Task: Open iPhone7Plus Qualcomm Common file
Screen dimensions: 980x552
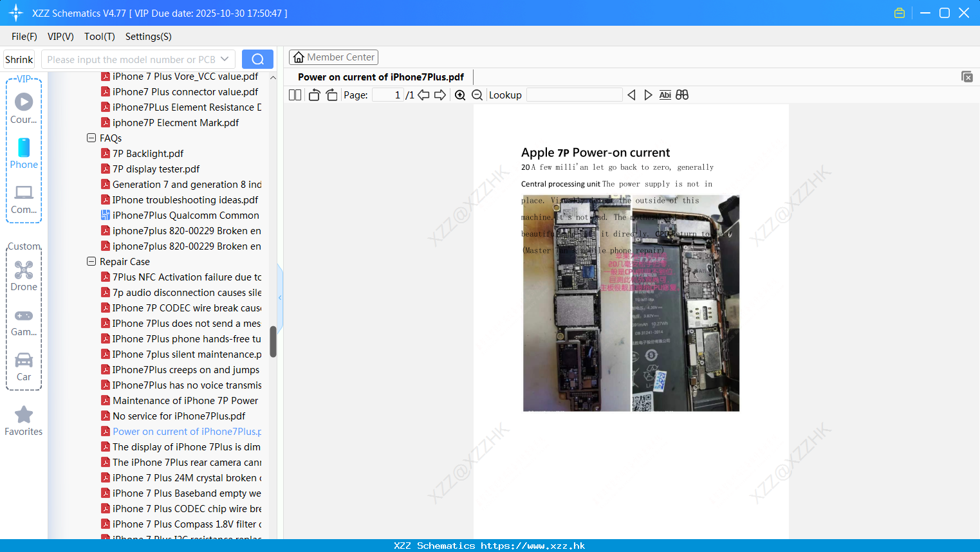Action: 185,215
